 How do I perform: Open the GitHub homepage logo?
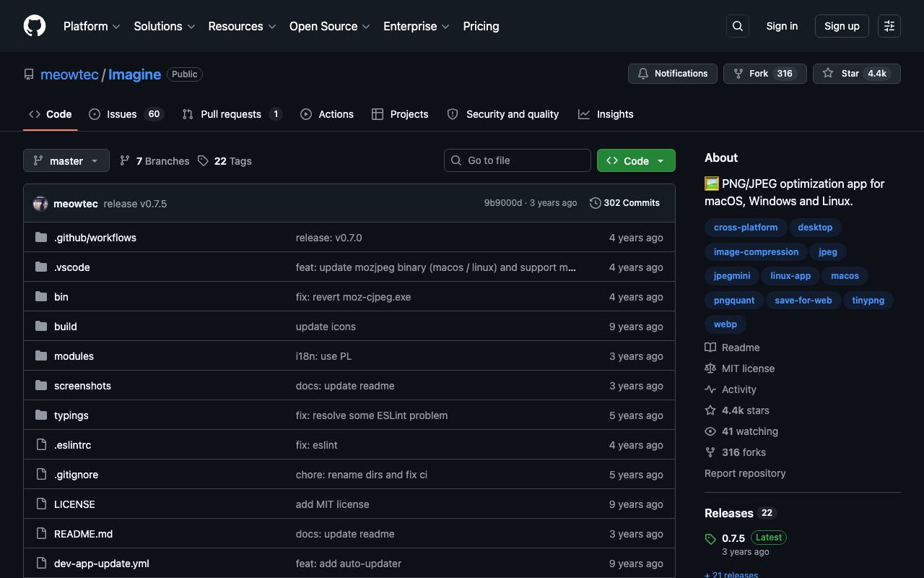tap(35, 26)
